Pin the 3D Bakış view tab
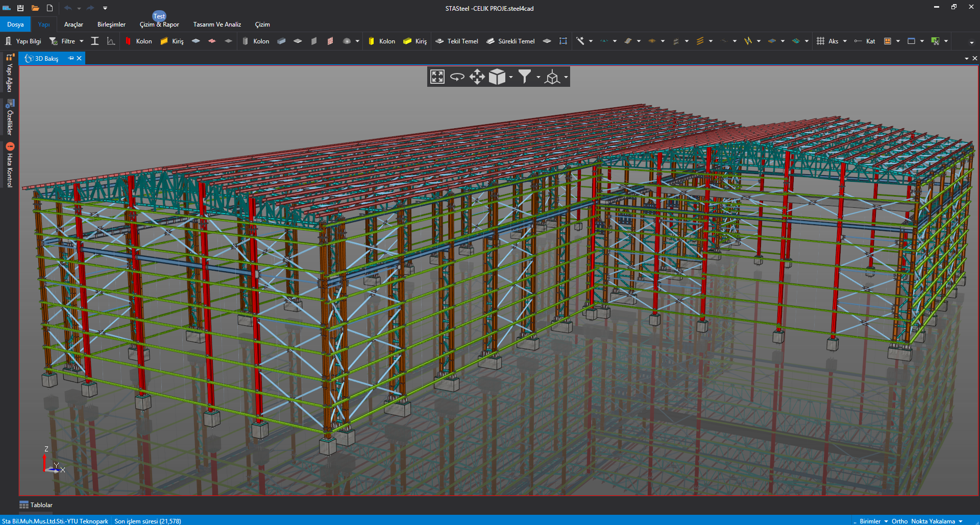 71,58
